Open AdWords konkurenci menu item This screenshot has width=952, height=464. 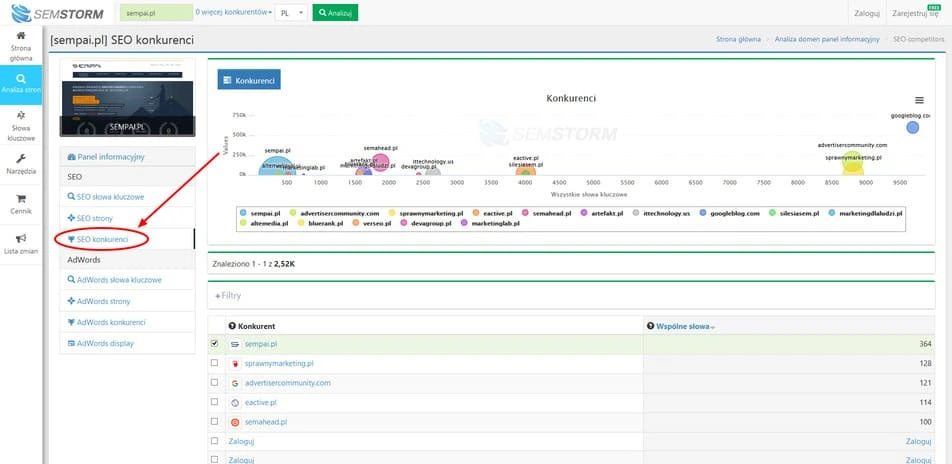click(128, 322)
